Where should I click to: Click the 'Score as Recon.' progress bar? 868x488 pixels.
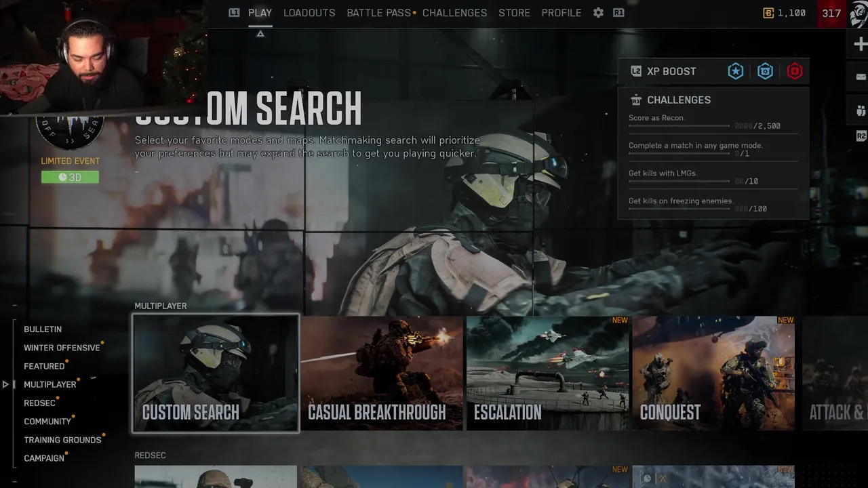679,126
